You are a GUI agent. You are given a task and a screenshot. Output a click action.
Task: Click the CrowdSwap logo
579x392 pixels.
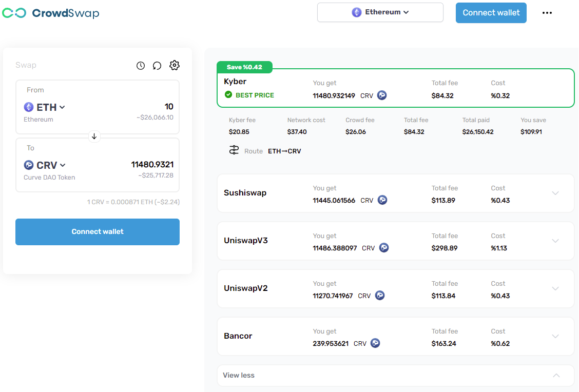point(50,12)
